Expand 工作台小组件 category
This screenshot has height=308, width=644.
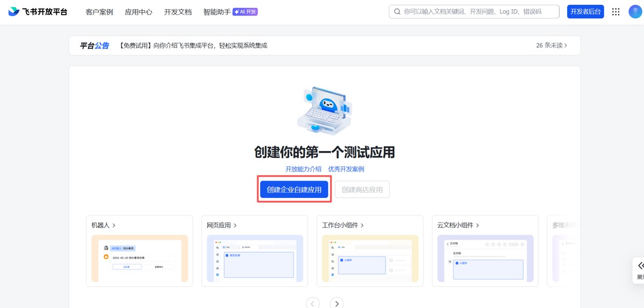(343, 225)
